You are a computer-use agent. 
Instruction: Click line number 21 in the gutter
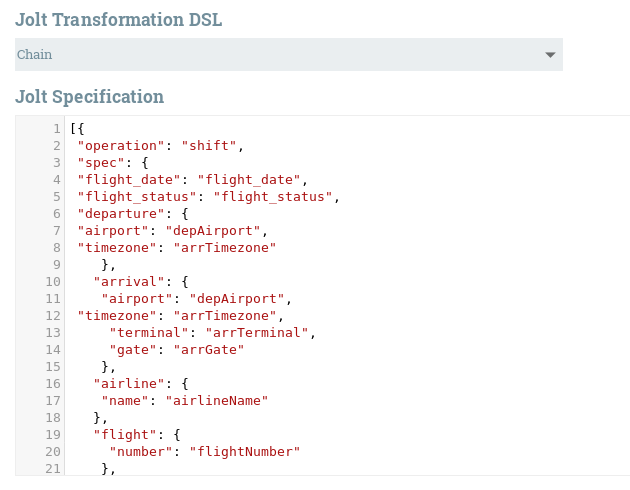tap(53, 469)
